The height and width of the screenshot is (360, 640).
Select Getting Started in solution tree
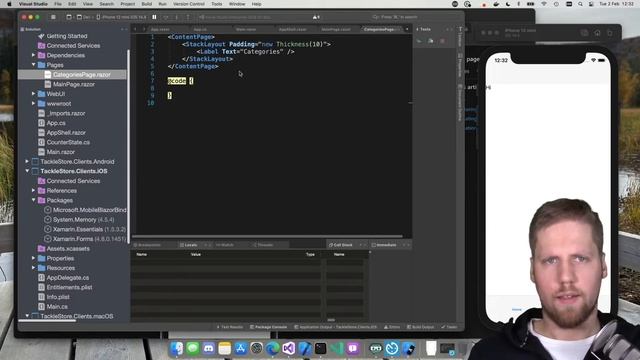click(x=67, y=36)
